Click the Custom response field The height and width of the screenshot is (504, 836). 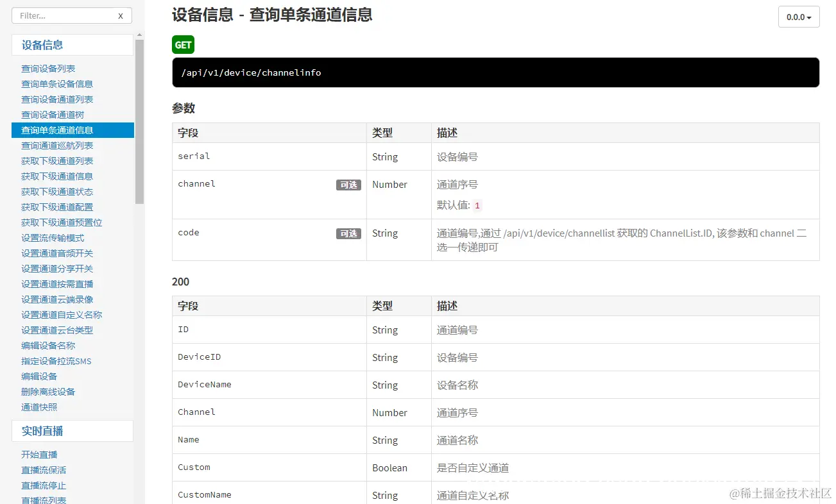click(x=194, y=467)
